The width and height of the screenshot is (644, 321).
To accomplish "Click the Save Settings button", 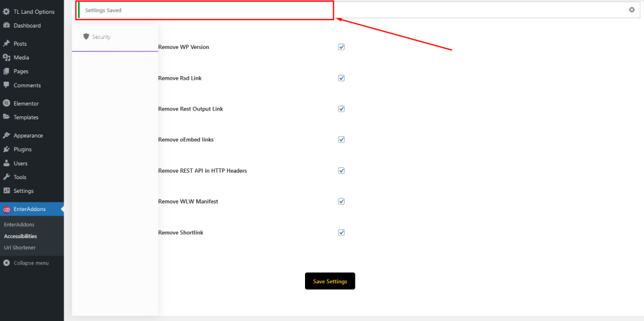I will (x=330, y=281).
